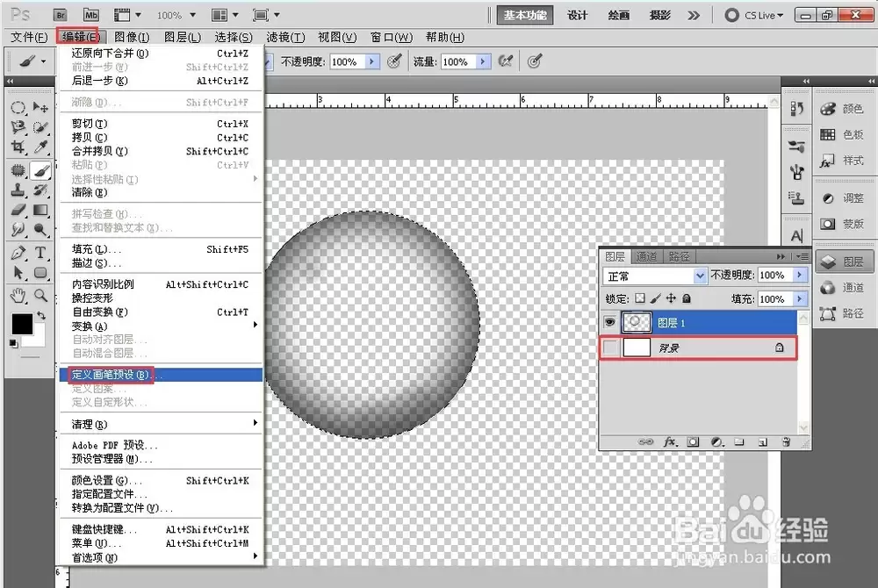Select the Crop tool
This screenshot has height=588, width=878.
click(x=18, y=147)
